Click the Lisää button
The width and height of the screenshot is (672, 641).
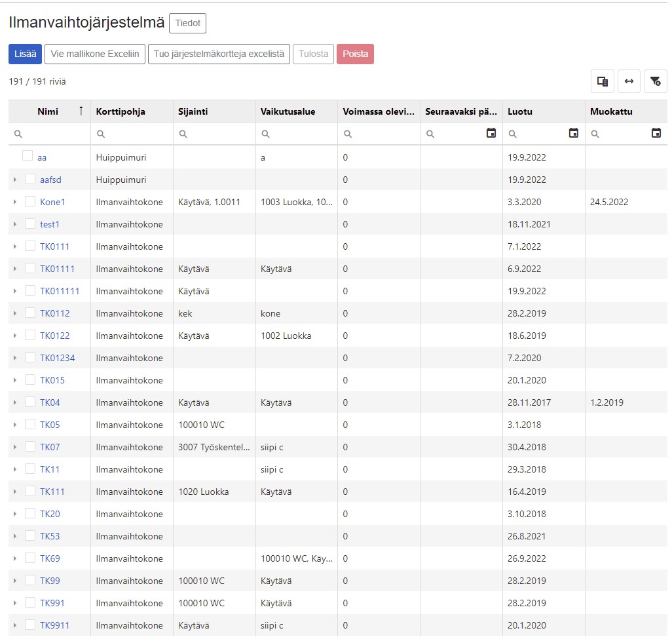pos(26,54)
